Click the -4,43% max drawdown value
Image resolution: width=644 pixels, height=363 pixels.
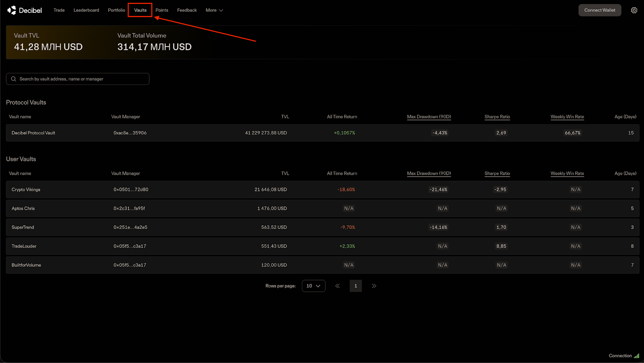tap(440, 133)
